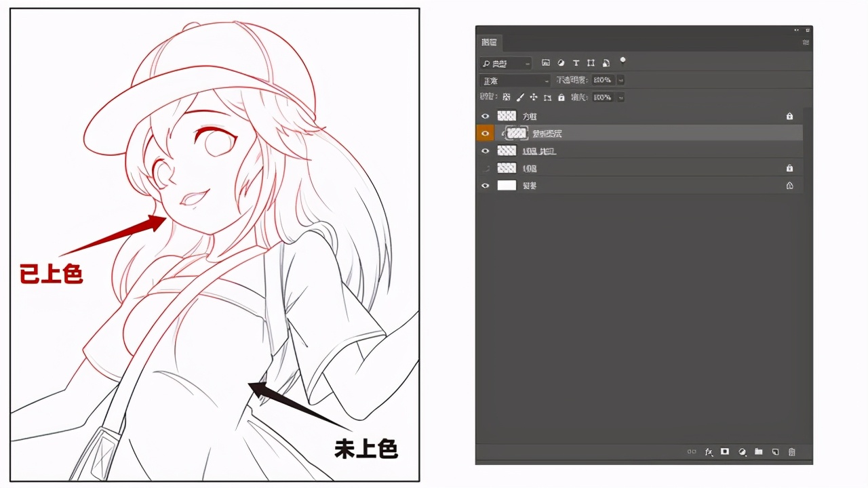Filter layers by adjustment layer icon
The width and height of the screenshot is (868, 488).
point(561,63)
